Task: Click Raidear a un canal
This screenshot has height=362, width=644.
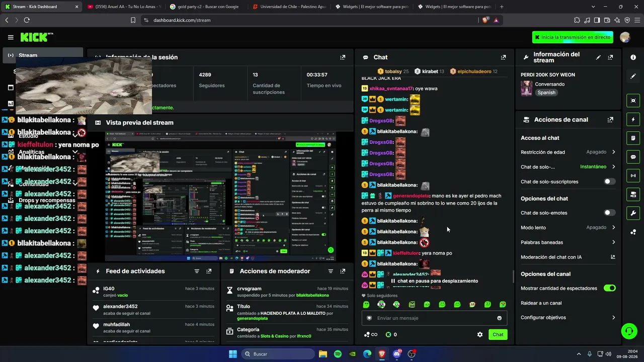Action: point(541,303)
